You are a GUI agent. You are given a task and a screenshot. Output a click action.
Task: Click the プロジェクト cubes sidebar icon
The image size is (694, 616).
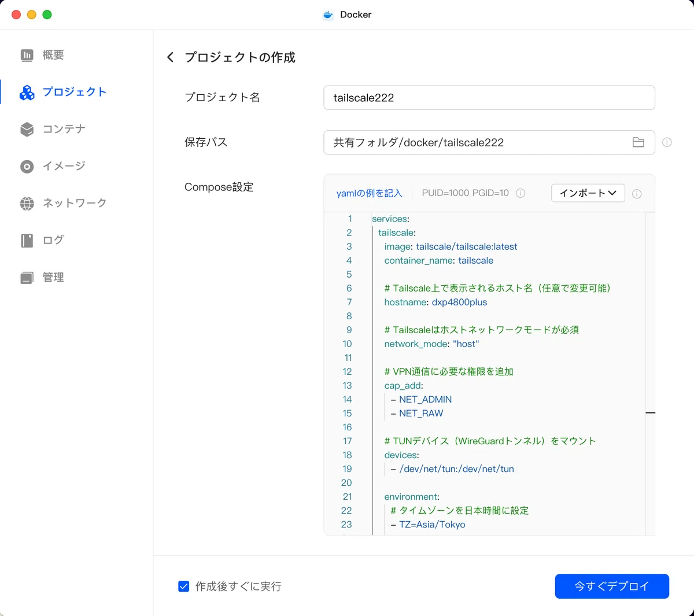click(27, 93)
